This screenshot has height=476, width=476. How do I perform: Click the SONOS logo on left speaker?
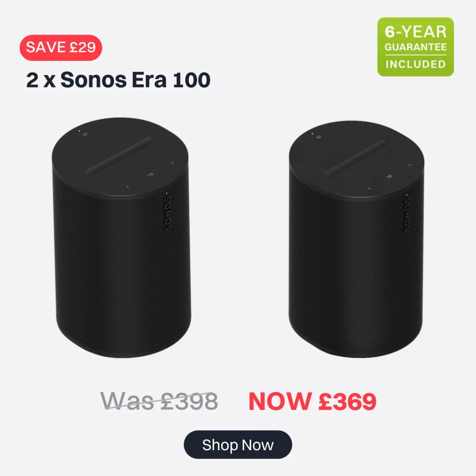(168, 214)
